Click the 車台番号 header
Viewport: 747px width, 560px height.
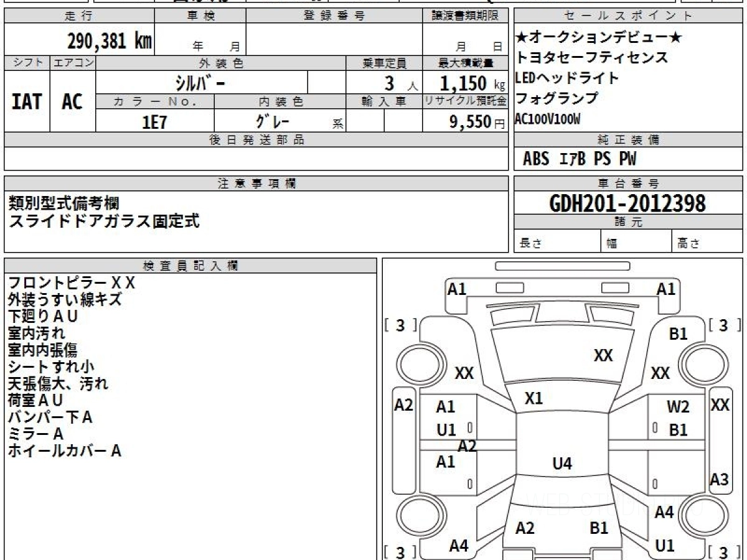click(x=629, y=184)
